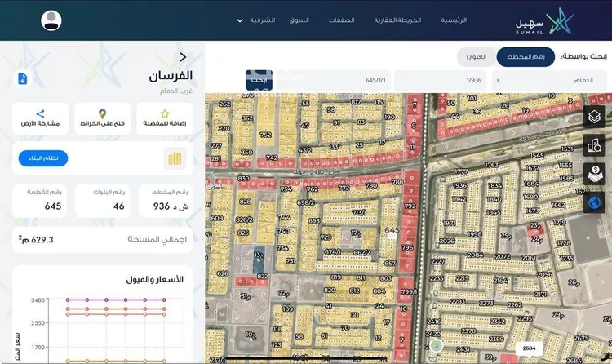The width and height of the screenshot is (612, 364).
Task: Click the رقم القطعة 645 card
Action: coord(39,201)
